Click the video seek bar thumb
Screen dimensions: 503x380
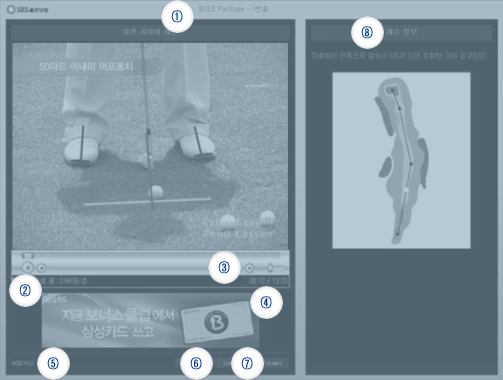(28, 256)
